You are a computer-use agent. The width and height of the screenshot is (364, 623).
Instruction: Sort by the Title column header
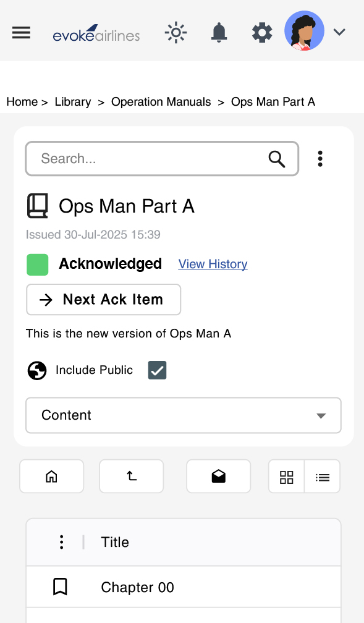(x=115, y=542)
